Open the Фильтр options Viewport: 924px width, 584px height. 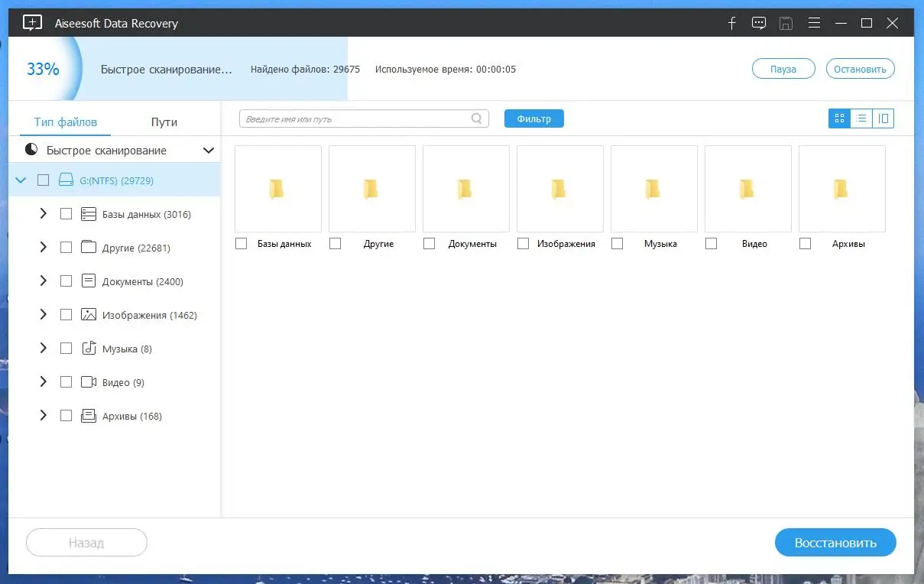[534, 118]
